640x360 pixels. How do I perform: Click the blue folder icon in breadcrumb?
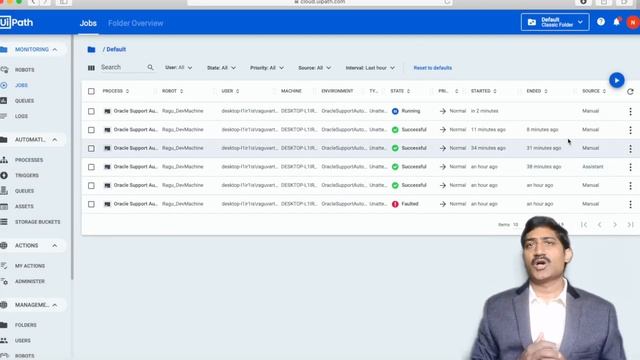click(x=91, y=49)
